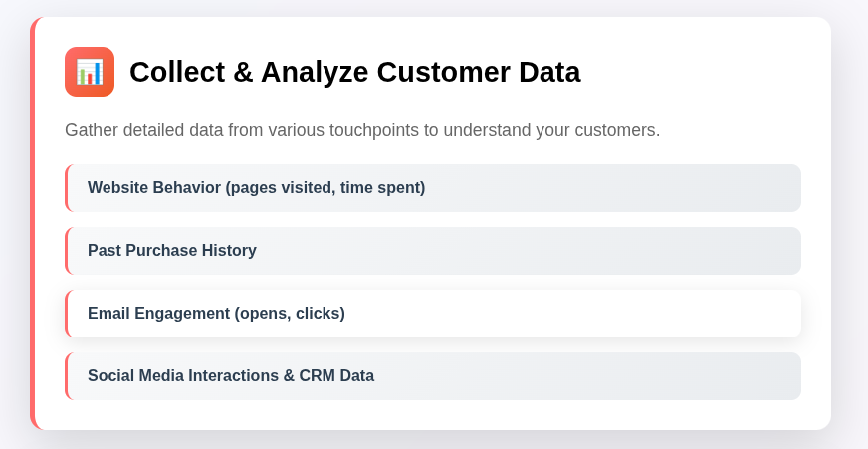The width and height of the screenshot is (868, 449).
Task: Click red accent bar of Social Media item
Action: 67,376
